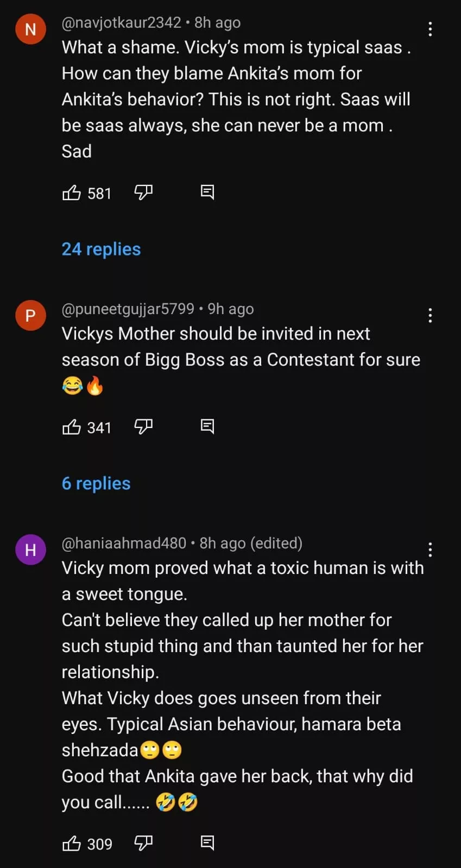
Task: Expand the 6 replies thread
Action: 96,483
